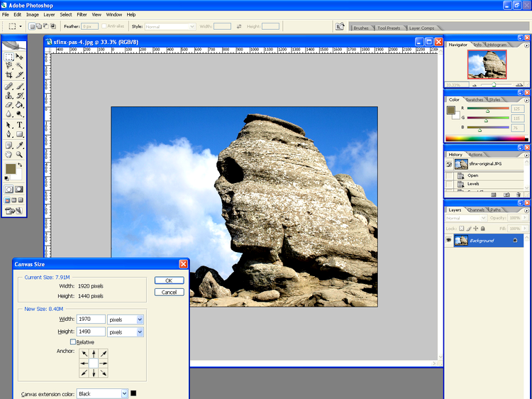Open the Tool Presets palette tab
This screenshot has width=532, height=399.
click(x=389, y=28)
